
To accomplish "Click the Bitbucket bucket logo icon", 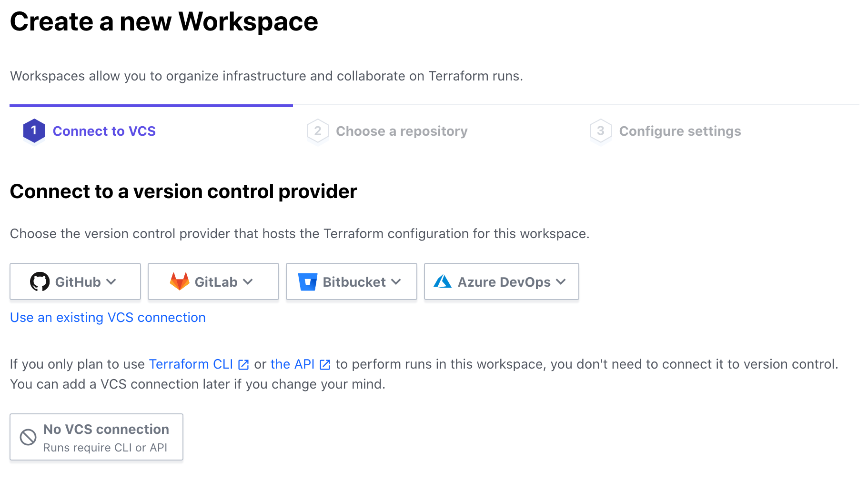I will click(308, 281).
